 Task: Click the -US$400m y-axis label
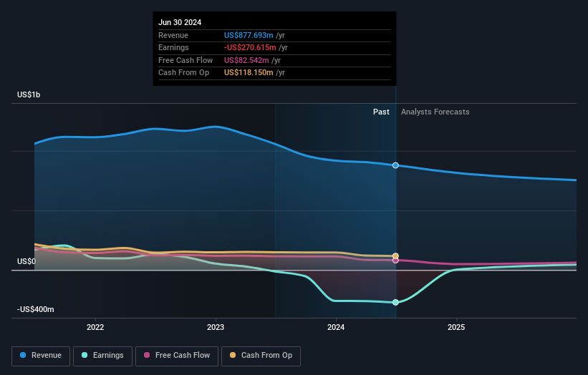(x=36, y=309)
